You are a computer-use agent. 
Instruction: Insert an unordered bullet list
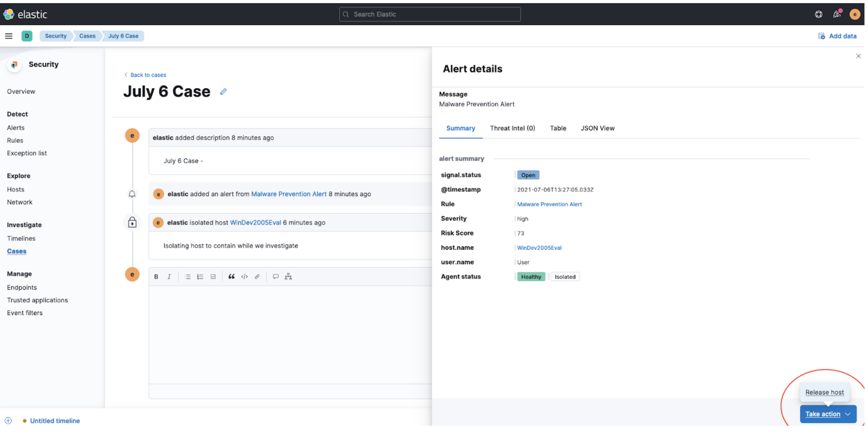(188, 277)
